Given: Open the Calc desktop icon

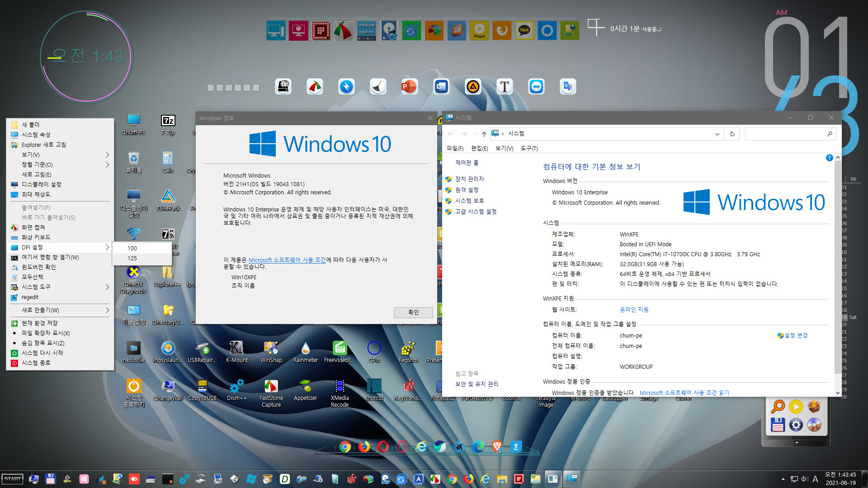Looking at the screenshot, I should point(168,162).
